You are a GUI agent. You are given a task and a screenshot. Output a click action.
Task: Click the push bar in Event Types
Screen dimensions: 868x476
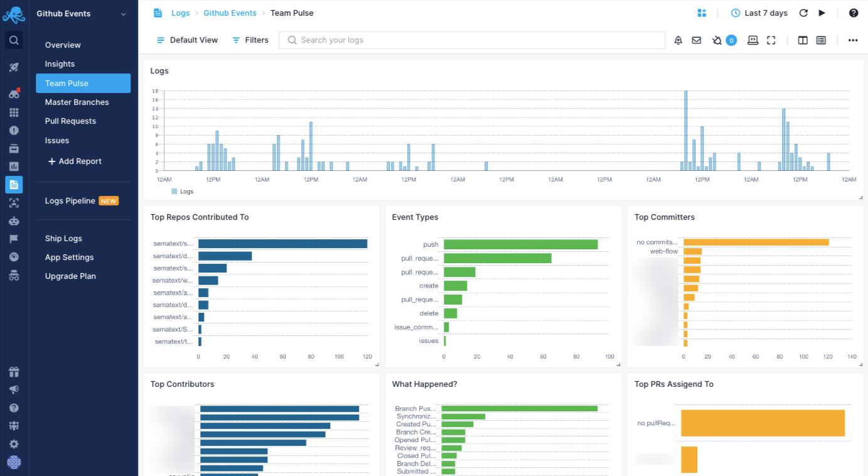pyautogui.click(x=520, y=244)
